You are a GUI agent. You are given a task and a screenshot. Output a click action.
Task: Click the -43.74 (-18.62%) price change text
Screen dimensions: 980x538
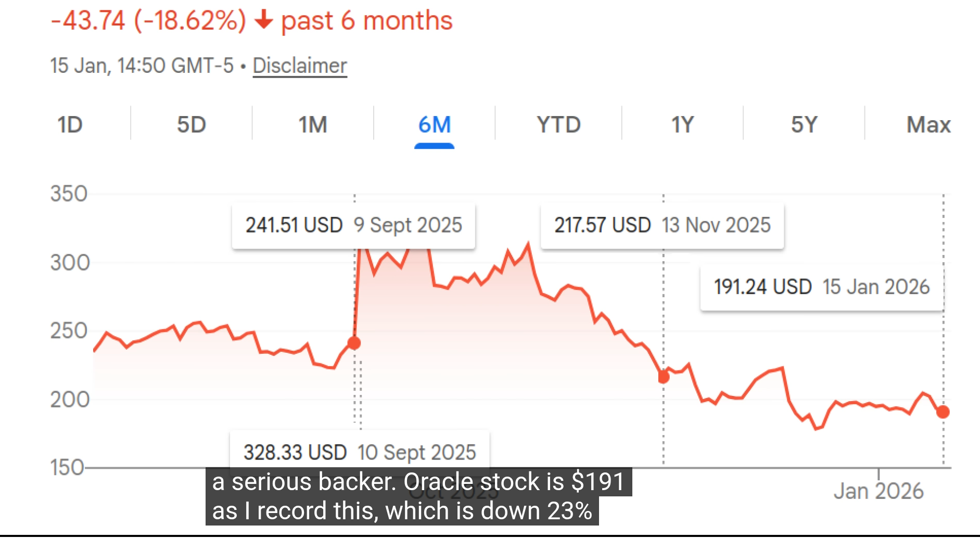[x=148, y=21]
